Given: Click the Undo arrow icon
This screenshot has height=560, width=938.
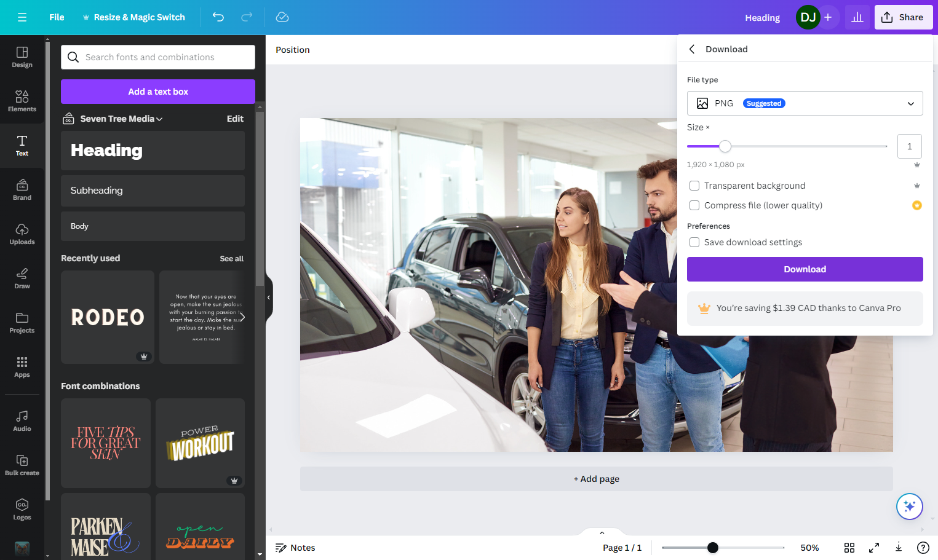Looking at the screenshot, I should 218,17.
